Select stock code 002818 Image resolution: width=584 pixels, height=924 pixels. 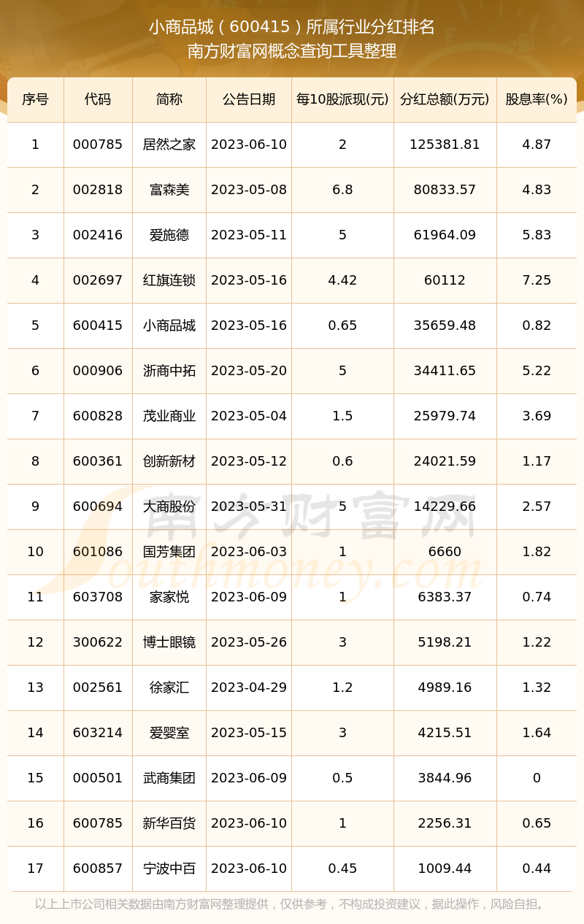coord(98,190)
